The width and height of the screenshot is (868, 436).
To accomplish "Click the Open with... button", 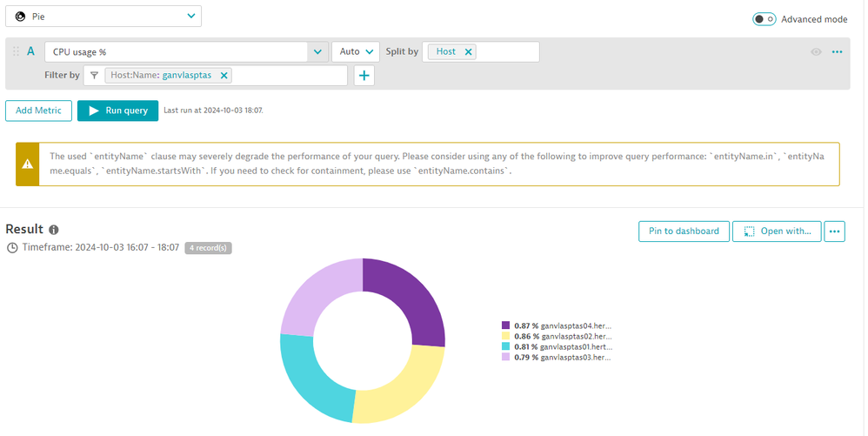I will (x=777, y=231).
